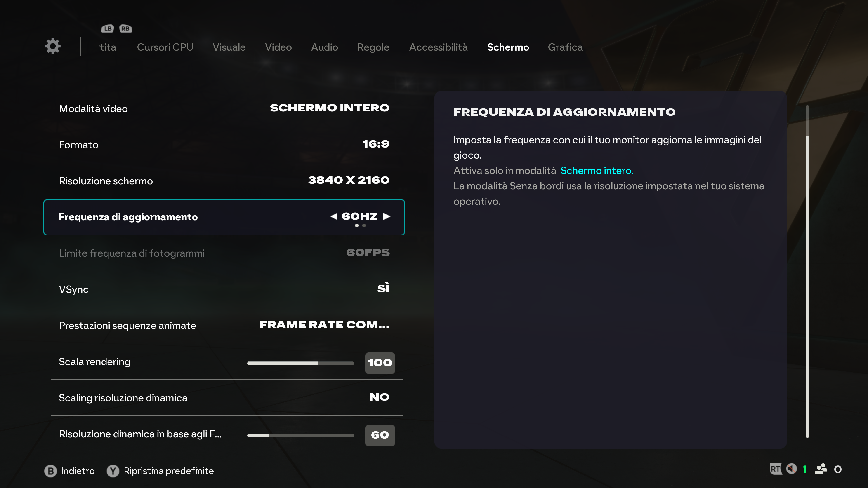The image size is (868, 488).
Task: Click the players group icon
Action: 821,469
